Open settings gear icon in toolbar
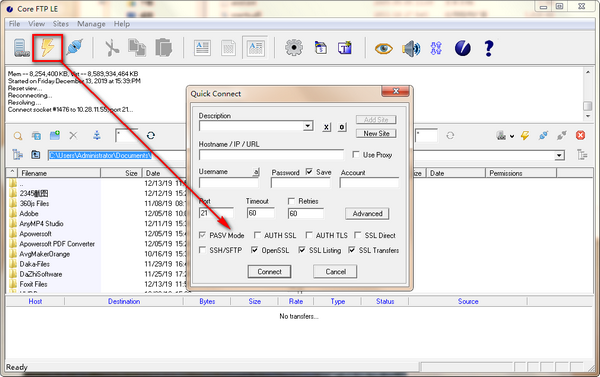This screenshot has width=600, height=377. 293,48
